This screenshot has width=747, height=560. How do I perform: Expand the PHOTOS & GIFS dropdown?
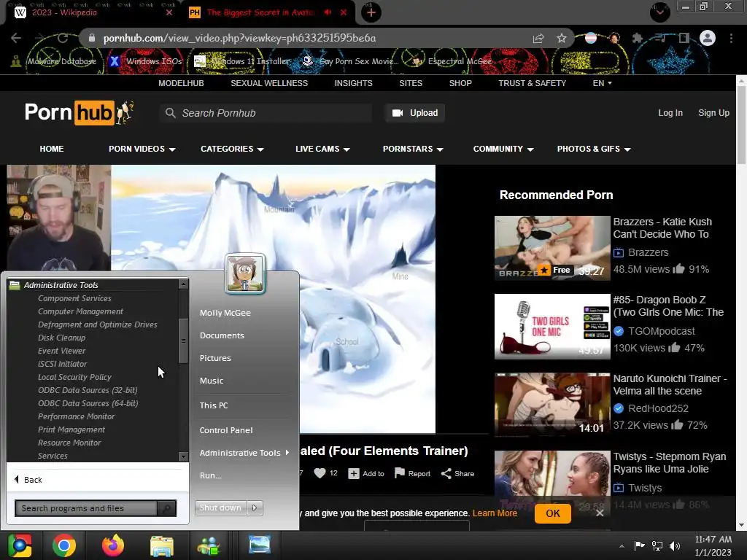click(594, 149)
